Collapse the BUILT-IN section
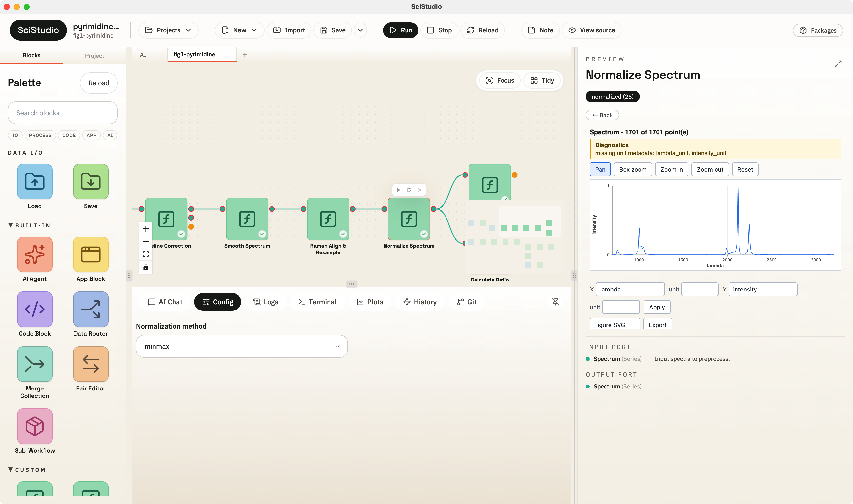Viewport: 853px width, 504px height. (x=11, y=225)
